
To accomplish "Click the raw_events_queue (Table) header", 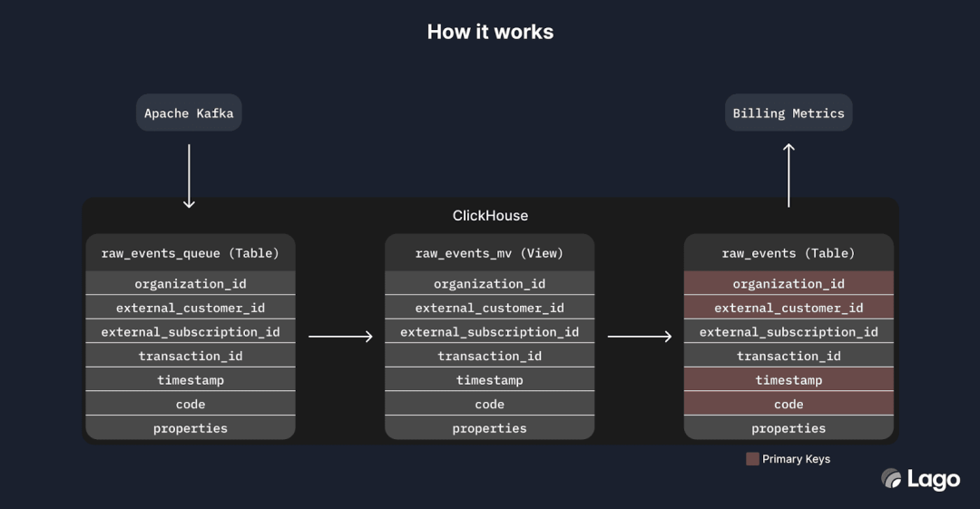I will (x=191, y=253).
